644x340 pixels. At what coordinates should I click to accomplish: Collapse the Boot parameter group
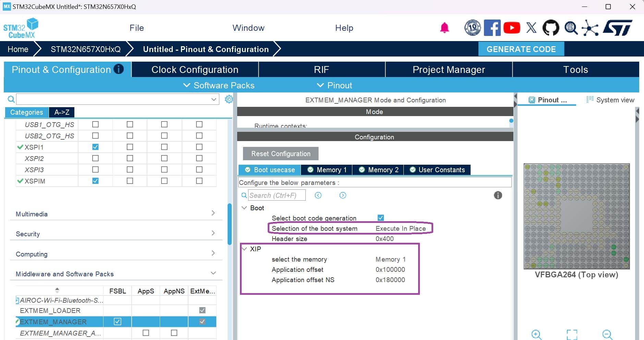pyautogui.click(x=244, y=208)
